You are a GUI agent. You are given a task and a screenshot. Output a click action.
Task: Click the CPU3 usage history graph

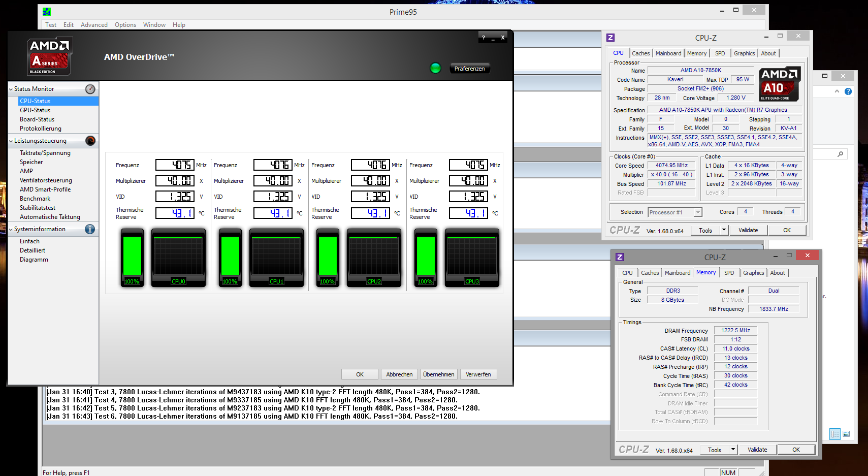pyautogui.click(x=472, y=258)
